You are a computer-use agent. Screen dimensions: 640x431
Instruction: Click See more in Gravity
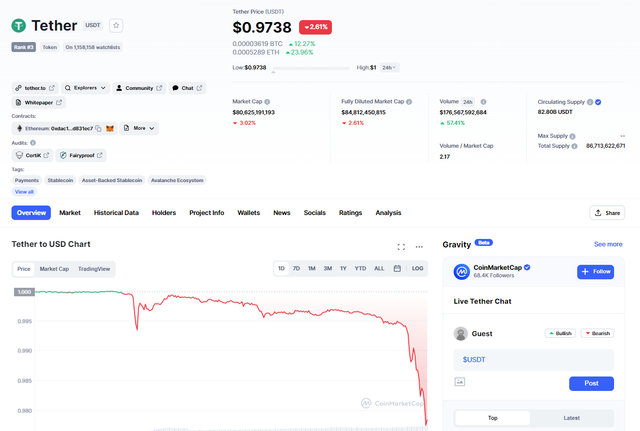coord(608,244)
